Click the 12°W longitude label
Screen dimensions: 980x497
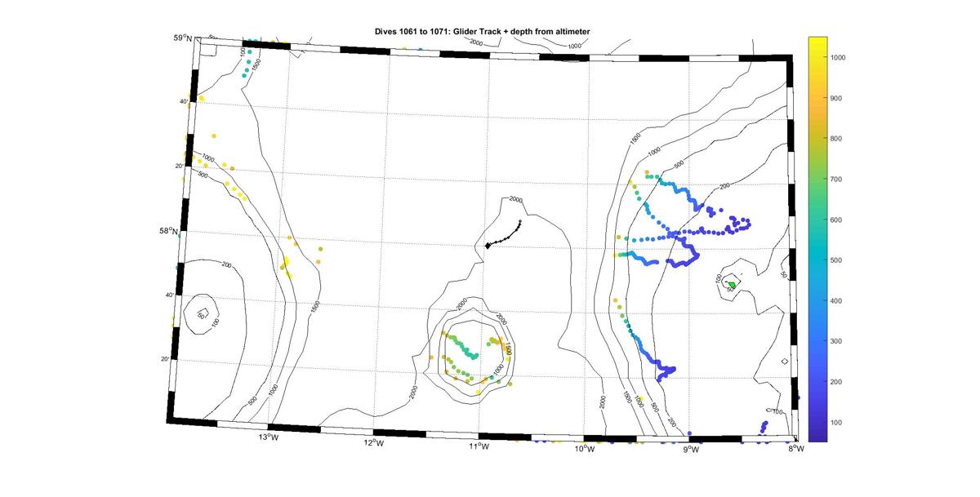click(x=373, y=442)
